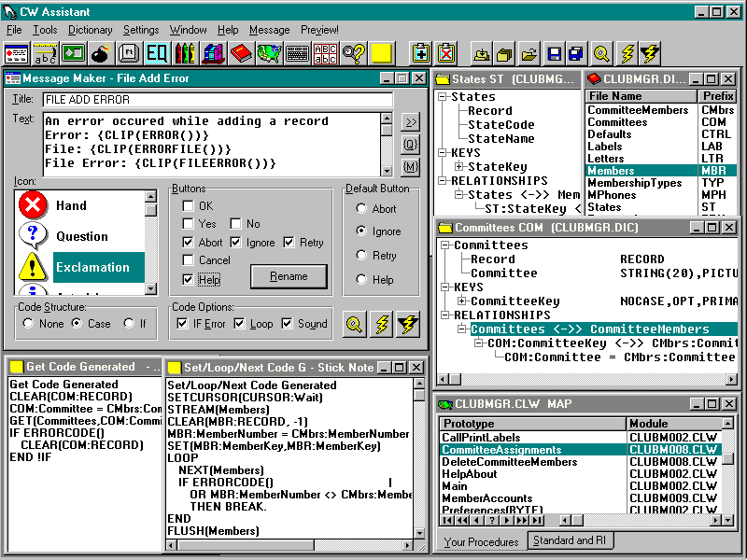Click Message Maker magnifier preview icon
This screenshot has width=747, height=560.
355,324
